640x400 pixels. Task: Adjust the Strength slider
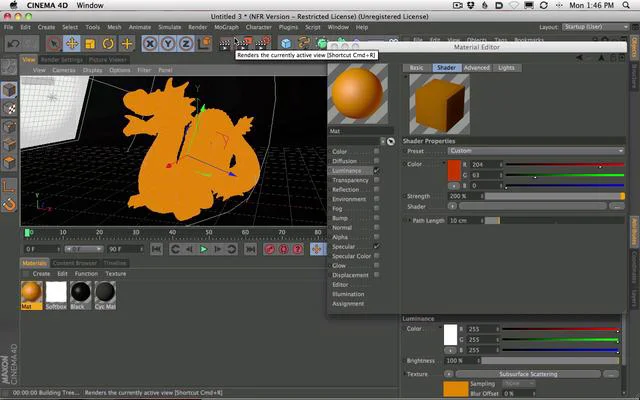[555, 196]
